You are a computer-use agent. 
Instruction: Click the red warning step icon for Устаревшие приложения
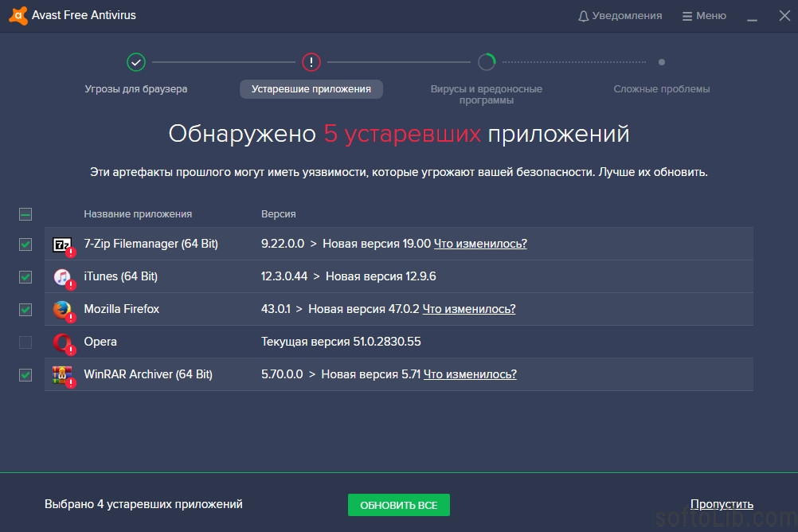pyautogui.click(x=311, y=62)
